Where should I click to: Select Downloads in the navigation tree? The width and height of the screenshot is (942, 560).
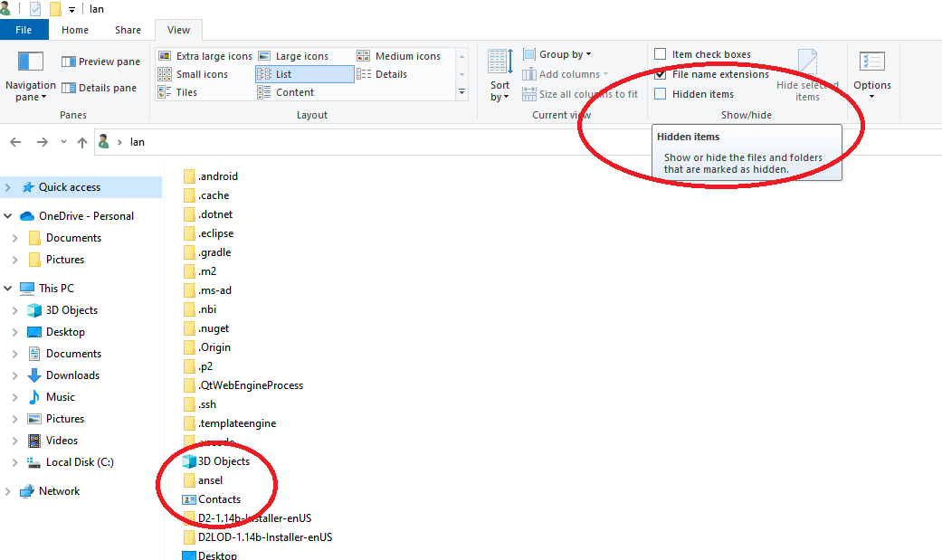[72, 375]
